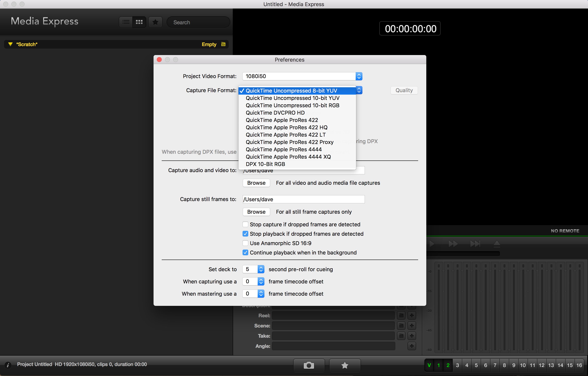This screenshot has height=376, width=588.
Task: Click the Reel field clapper icon
Action: point(401,315)
